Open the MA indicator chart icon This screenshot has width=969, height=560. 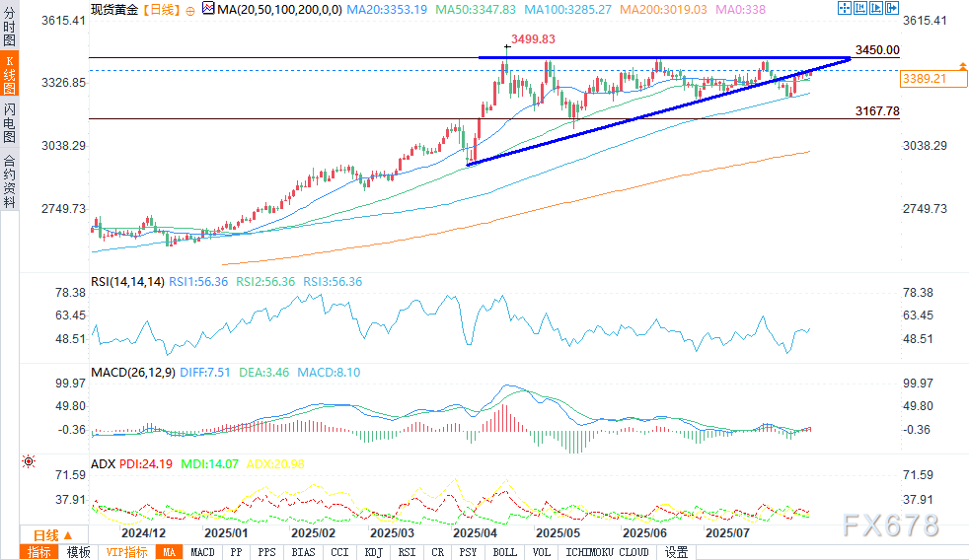pos(208,9)
